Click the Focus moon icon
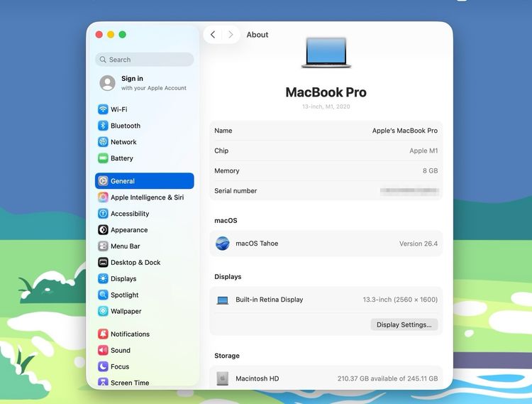The image size is (532, 404). (103, 366)
